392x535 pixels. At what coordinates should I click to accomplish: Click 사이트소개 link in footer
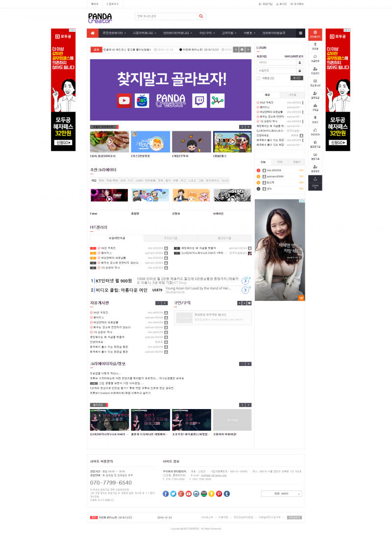[x=207, y=517]
